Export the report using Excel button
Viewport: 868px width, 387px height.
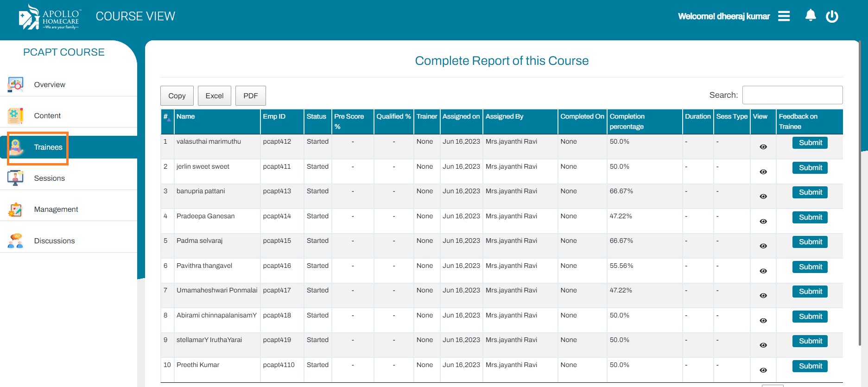click(214, 96)
